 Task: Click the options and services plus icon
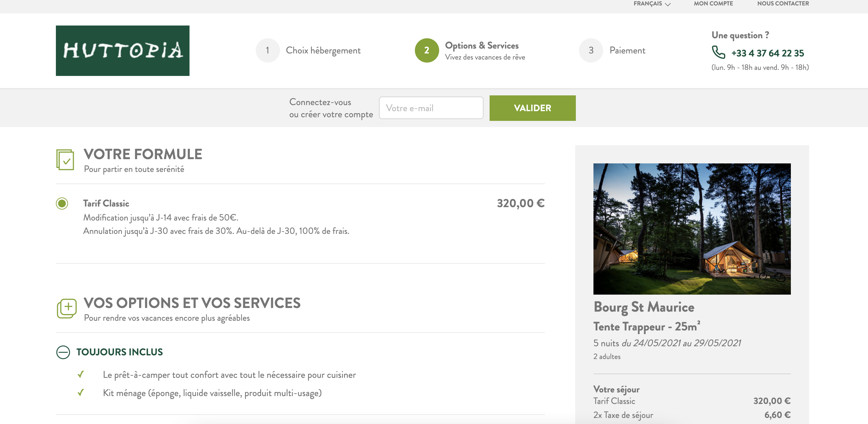(x=67, y=308)
